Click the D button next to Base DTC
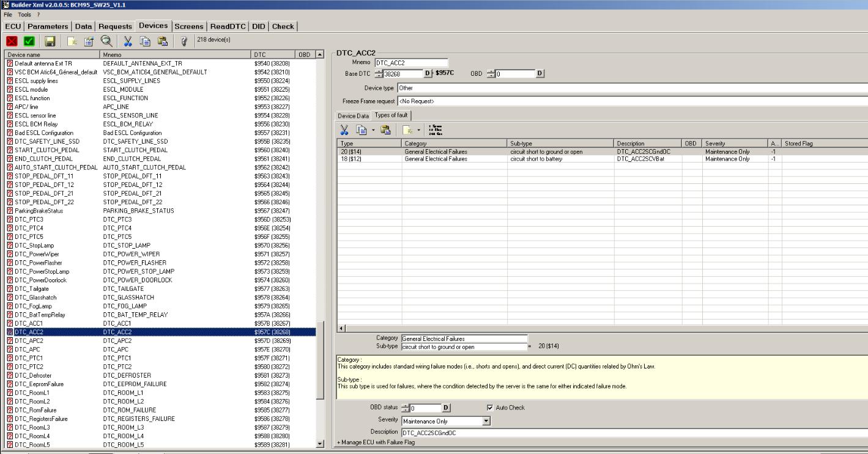Screen dimensions: 868x454 (428, 73)
